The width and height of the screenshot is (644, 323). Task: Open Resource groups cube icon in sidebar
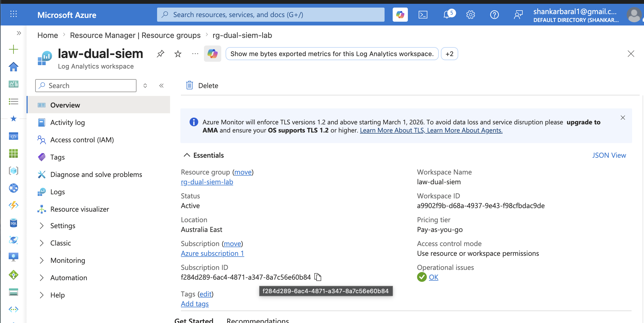click(14, 171)
